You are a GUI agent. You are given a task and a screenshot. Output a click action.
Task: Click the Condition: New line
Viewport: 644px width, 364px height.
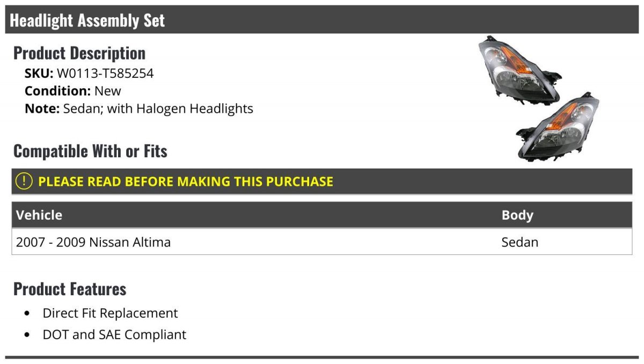click(73, 91)
